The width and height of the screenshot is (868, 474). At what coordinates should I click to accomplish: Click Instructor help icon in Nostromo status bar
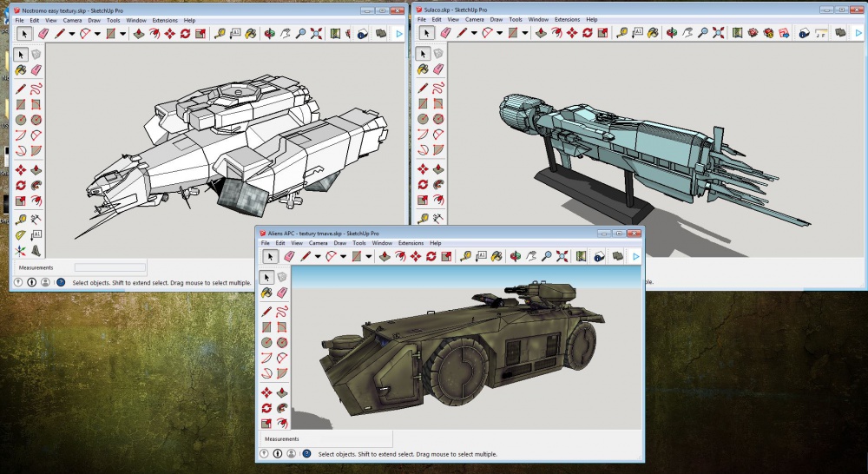(61, 282)
